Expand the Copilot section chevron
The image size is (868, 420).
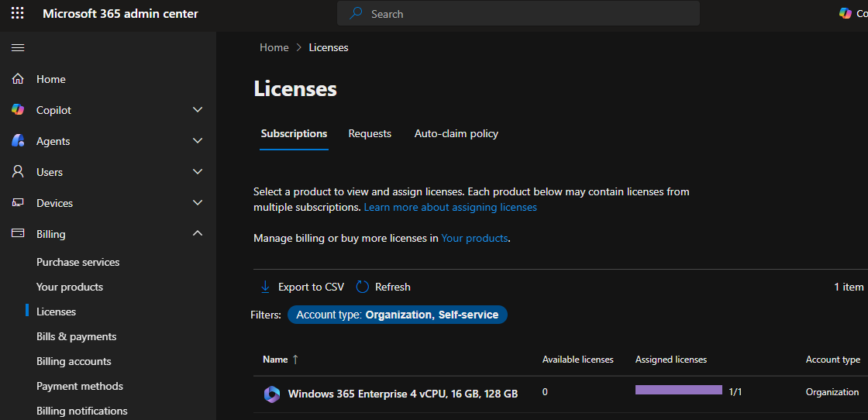[x=198, y=110]
